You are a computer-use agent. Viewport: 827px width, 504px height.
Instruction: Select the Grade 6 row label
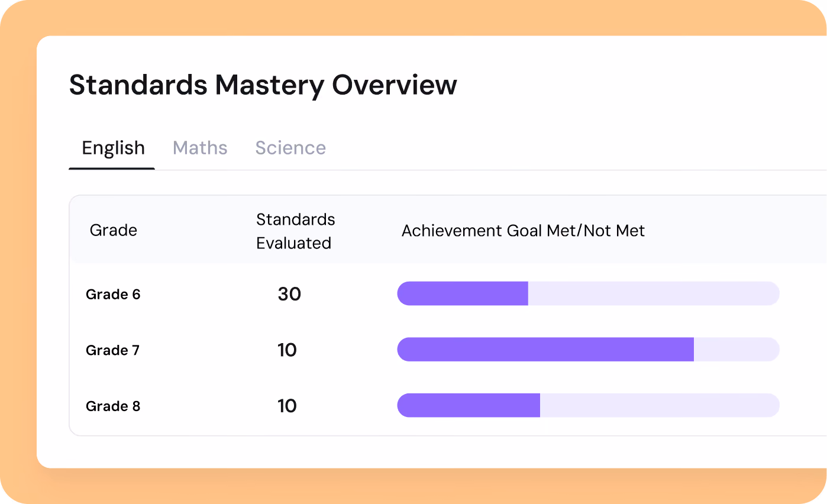(113, 294)
